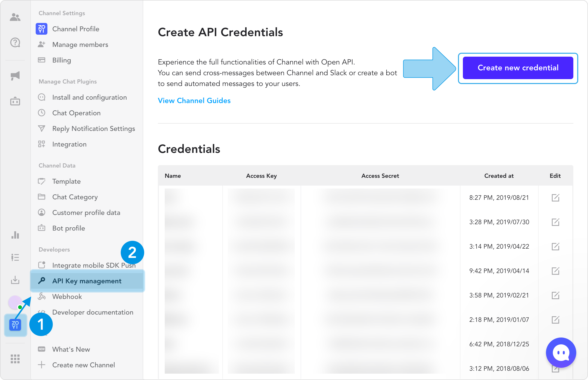Viewport: 588px width, 380px height.
Task: Click the download icon in left rail
Action: tap(15, 280)
